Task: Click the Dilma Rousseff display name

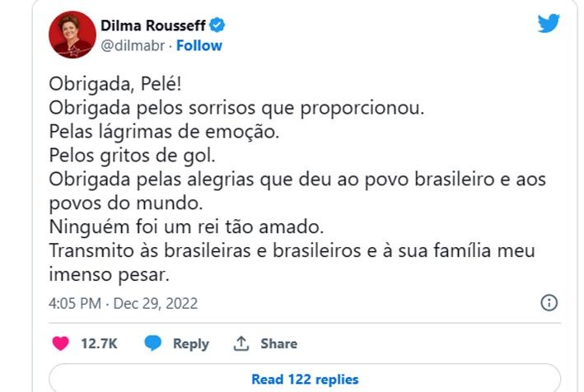Action: pos(153,26)
